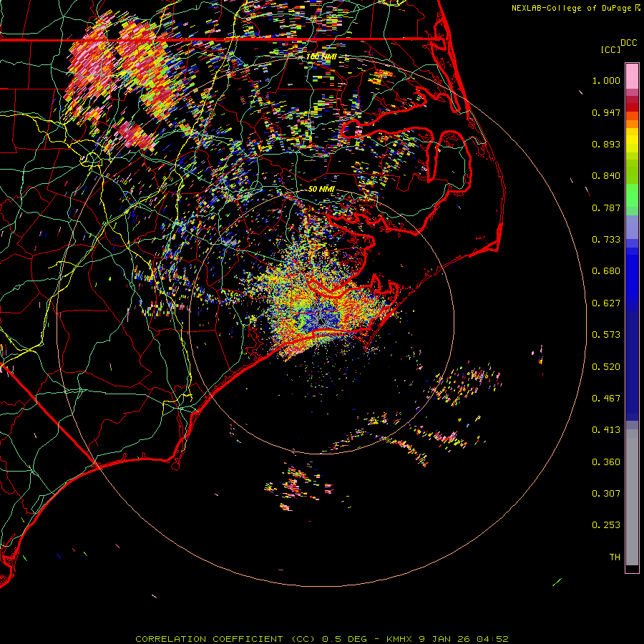
Task: Click the 0.573 legend value
Action: point(606,335)
